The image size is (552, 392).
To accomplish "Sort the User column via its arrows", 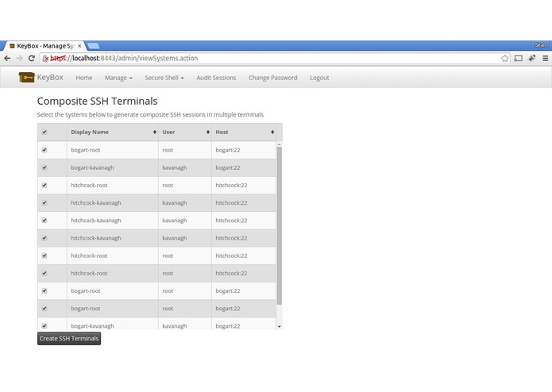I will pos(208,132).
